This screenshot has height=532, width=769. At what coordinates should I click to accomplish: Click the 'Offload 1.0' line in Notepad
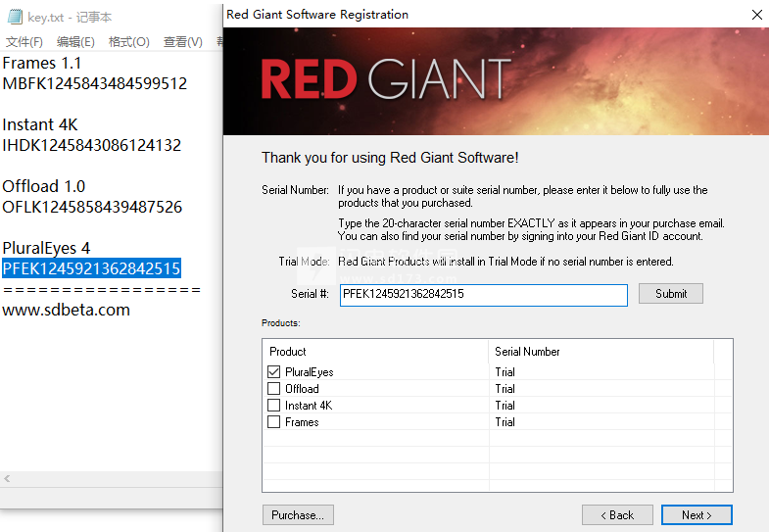pos(44,187)
